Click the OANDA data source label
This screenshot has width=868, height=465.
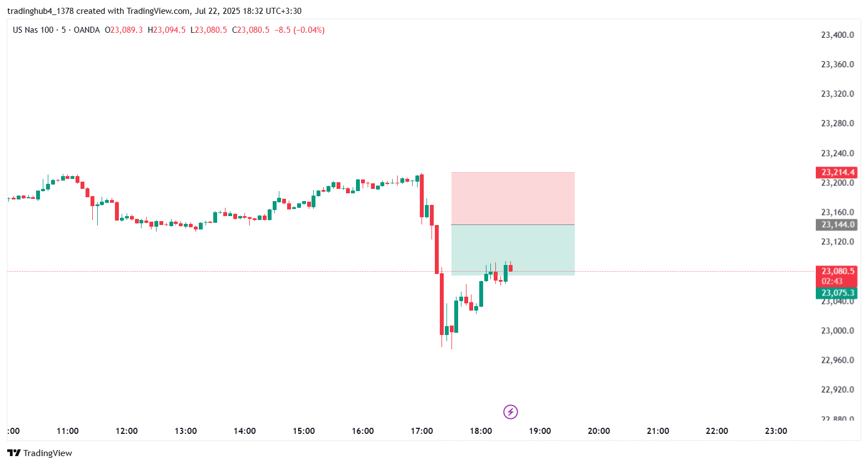(87, 30)
